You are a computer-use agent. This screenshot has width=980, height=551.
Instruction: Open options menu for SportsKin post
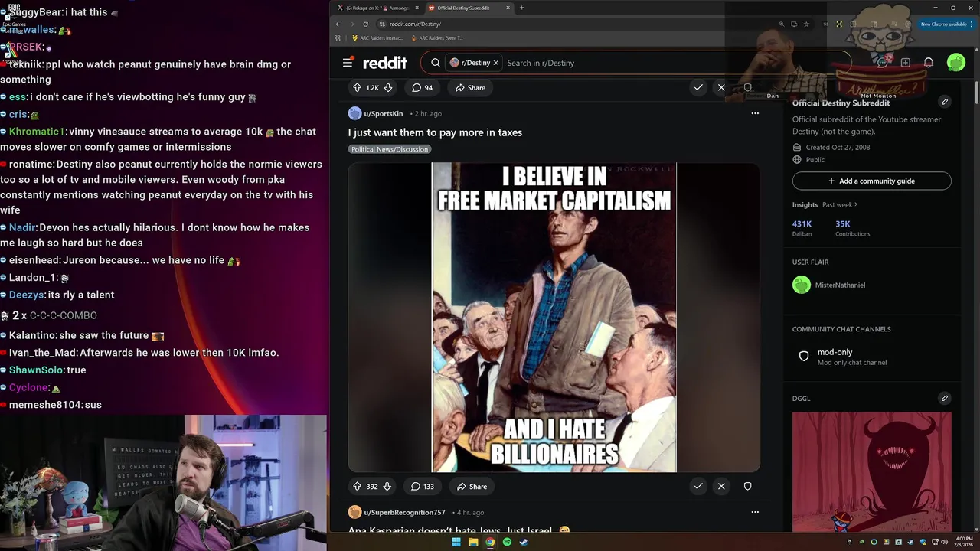click(755, 113)
